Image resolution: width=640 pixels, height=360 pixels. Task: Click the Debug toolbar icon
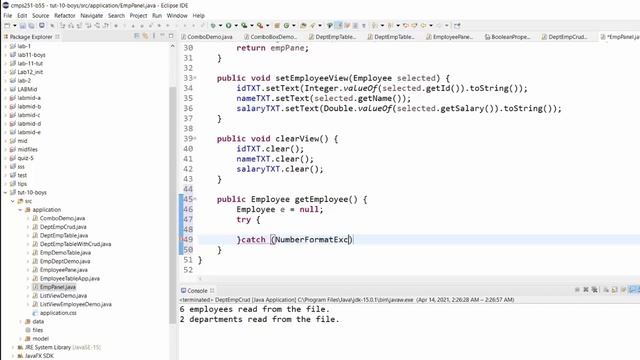(x=213, y=25)
